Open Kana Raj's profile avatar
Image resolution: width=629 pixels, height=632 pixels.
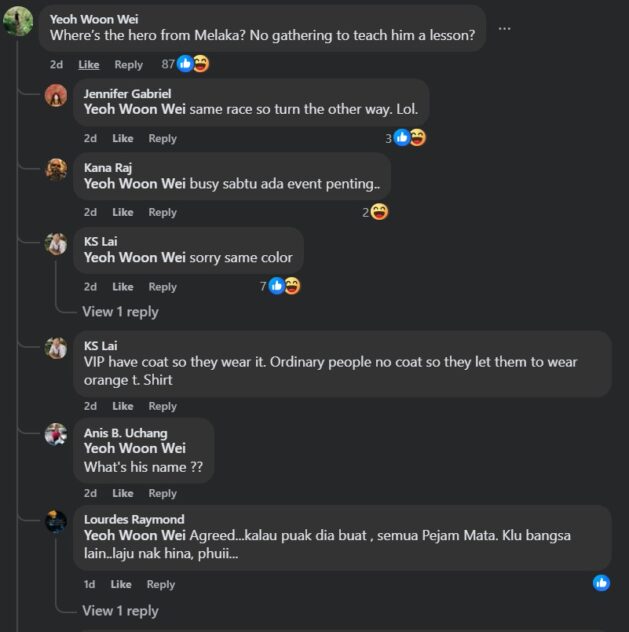tap(56, 169)
